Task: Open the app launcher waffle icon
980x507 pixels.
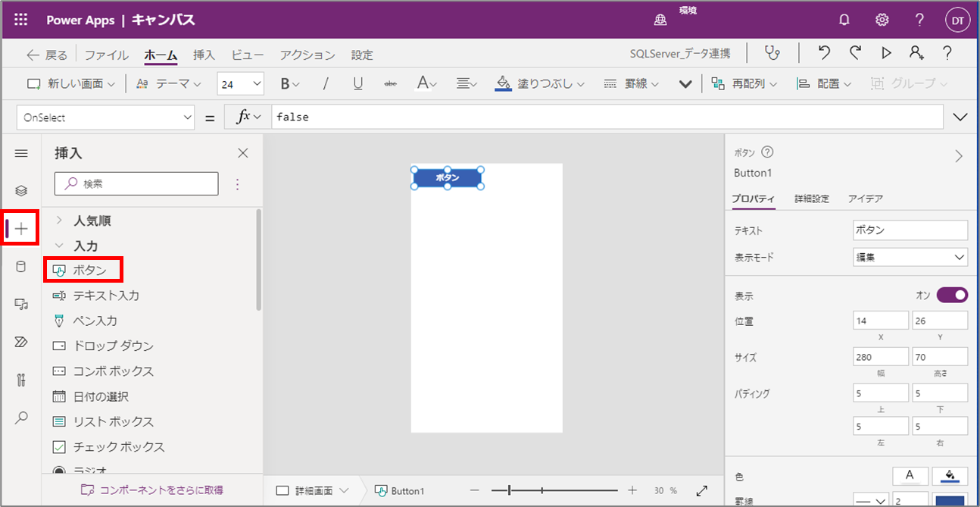Action: [21, 20]
